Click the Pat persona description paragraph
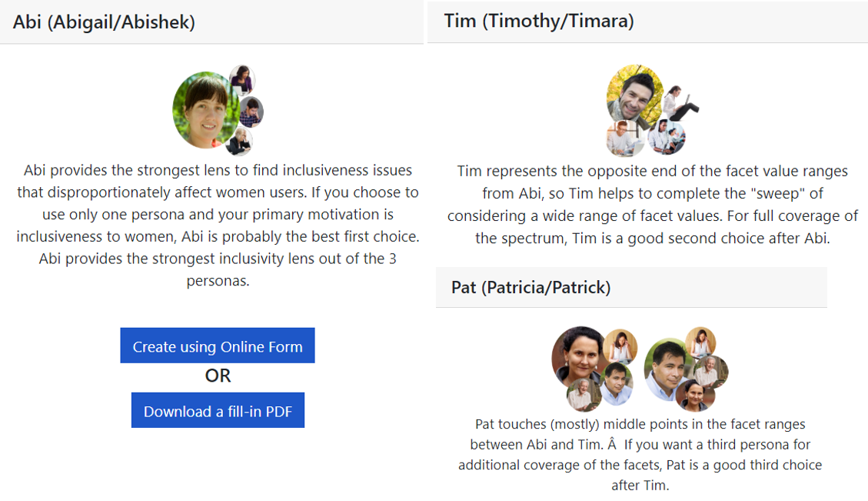This screenshot has width=868, height=501. 640,454
